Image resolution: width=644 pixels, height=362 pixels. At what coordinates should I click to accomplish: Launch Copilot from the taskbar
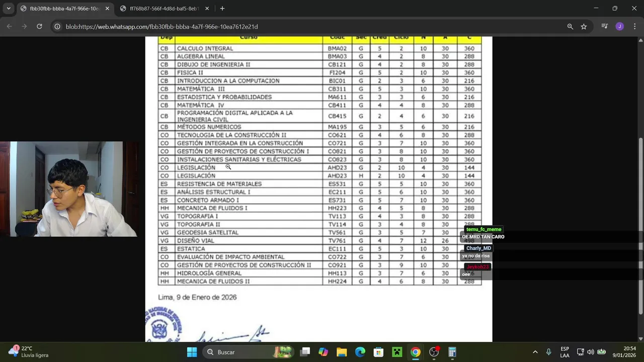click(323, 352)
